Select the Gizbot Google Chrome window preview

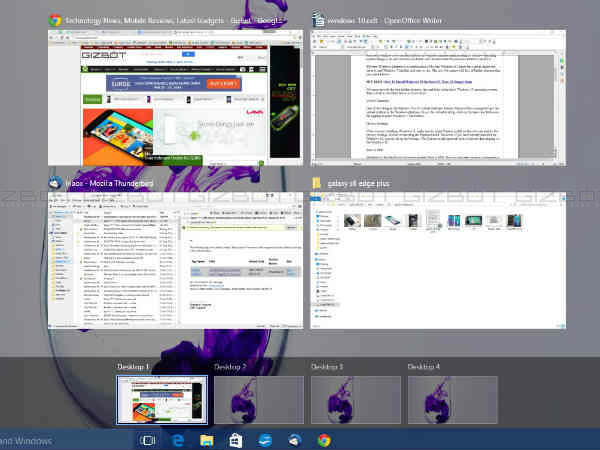[x=176, y=98]
